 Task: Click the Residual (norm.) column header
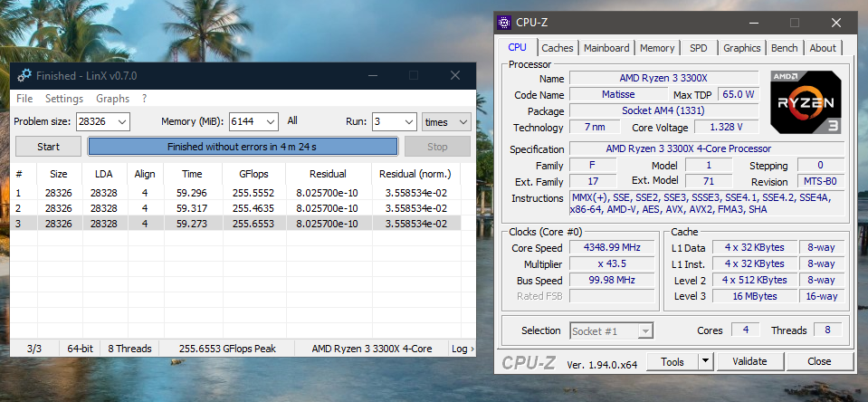pyautogui.click(x=415, y=174)
